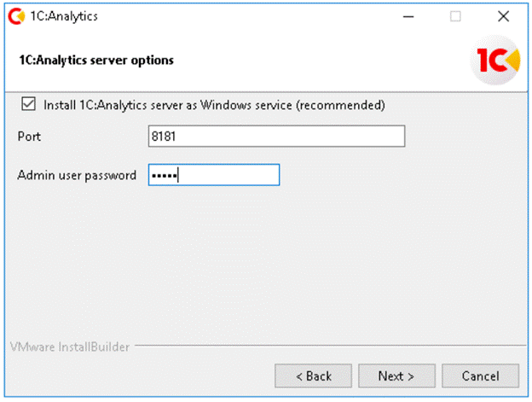Go to previous step with Back button
The image size is (532, 402).
313,376
